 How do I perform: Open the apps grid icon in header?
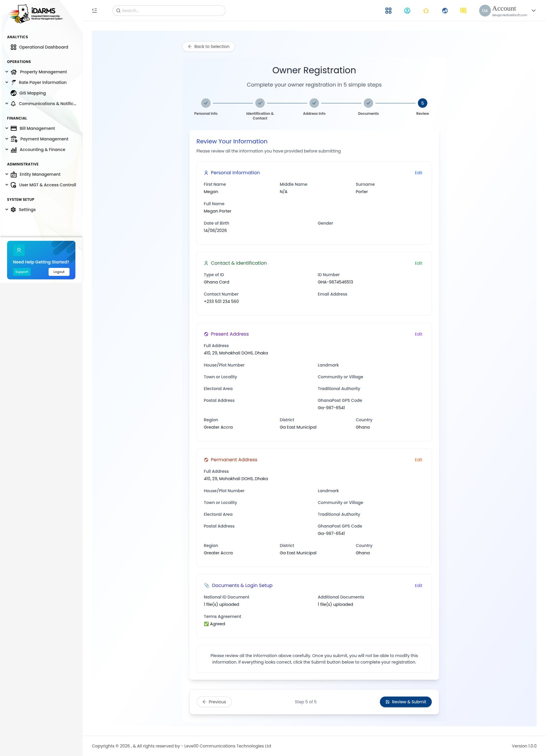point(388,11)
